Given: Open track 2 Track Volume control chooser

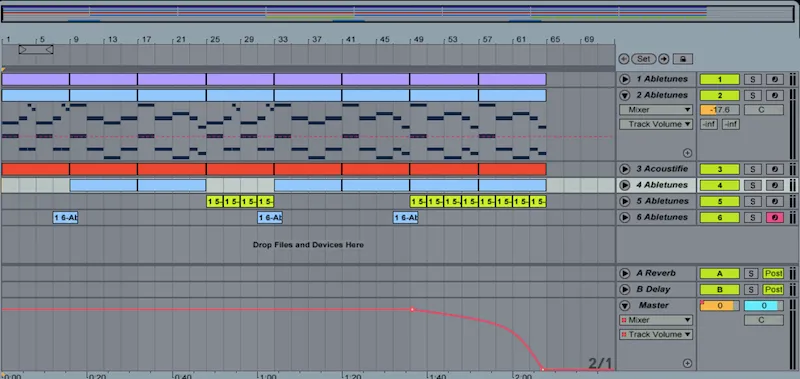Looking at the screenshot, I should tap(656, 124).
